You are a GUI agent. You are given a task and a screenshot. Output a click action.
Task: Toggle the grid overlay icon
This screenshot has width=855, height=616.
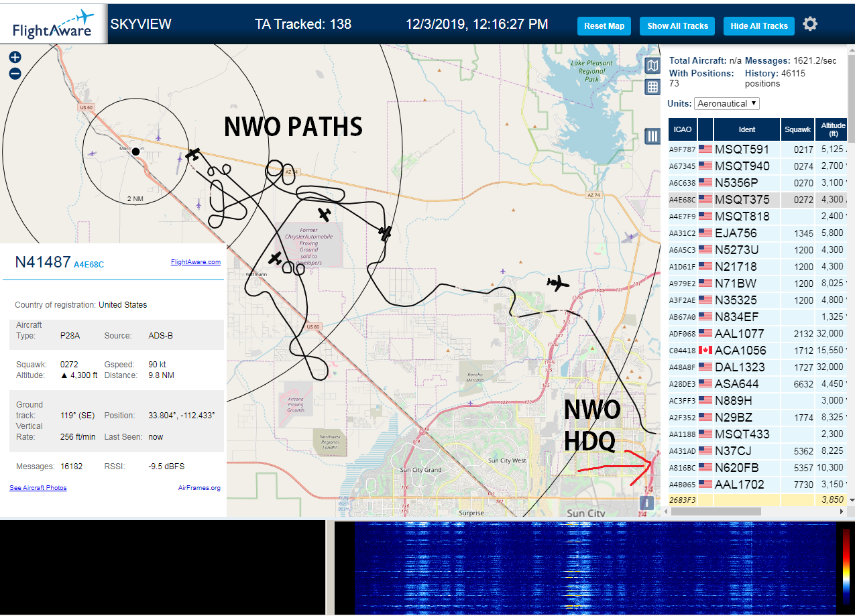click(x=652, y=87)
